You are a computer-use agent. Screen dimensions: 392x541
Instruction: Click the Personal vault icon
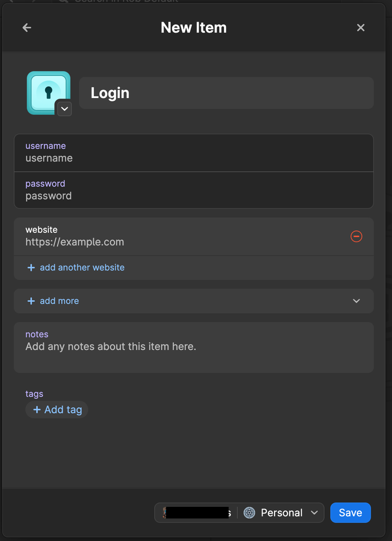coord(249,513)
